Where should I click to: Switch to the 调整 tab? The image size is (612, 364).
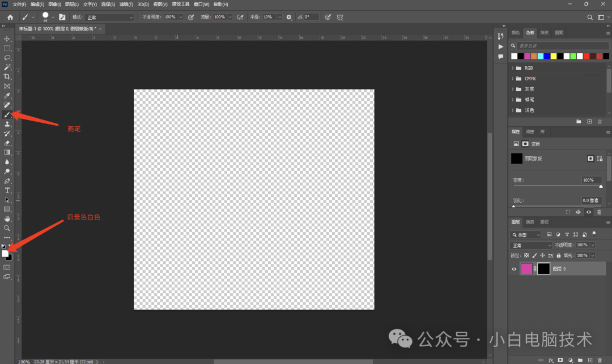coord(530,132)
